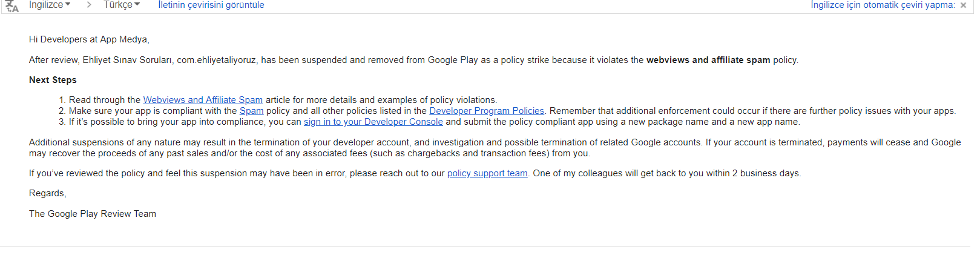Click the 'Next Steps' heading text
Viewport: 980px width, 255px height.
(x=53, y=80)
